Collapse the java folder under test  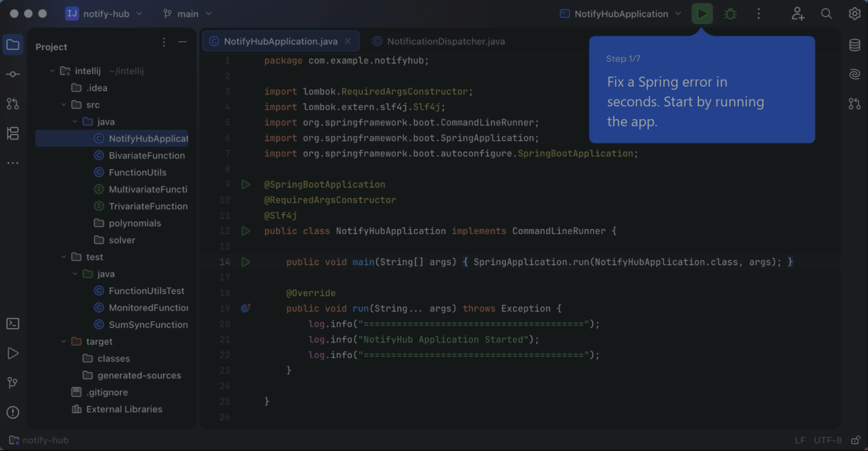coord(75,274)
